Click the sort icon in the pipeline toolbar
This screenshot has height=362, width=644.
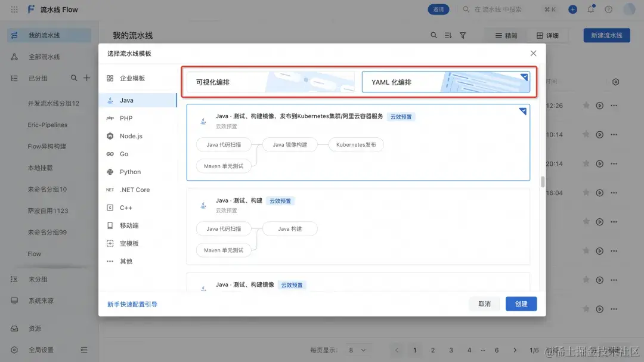click(448, 35)
